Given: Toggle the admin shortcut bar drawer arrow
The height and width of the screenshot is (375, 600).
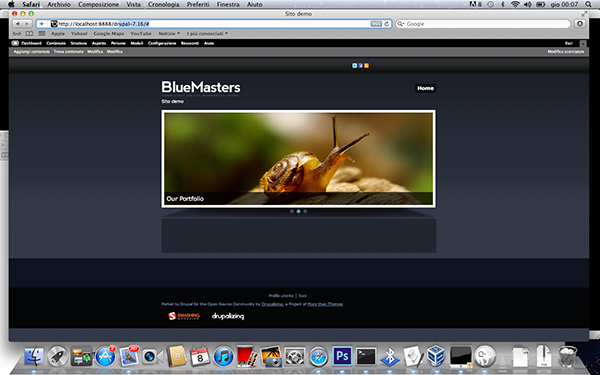Looking at the screenshot, I should pos(583,44).
